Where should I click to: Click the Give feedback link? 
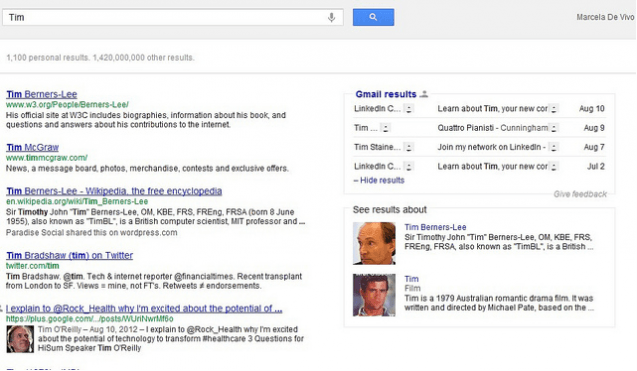point(580,194)
